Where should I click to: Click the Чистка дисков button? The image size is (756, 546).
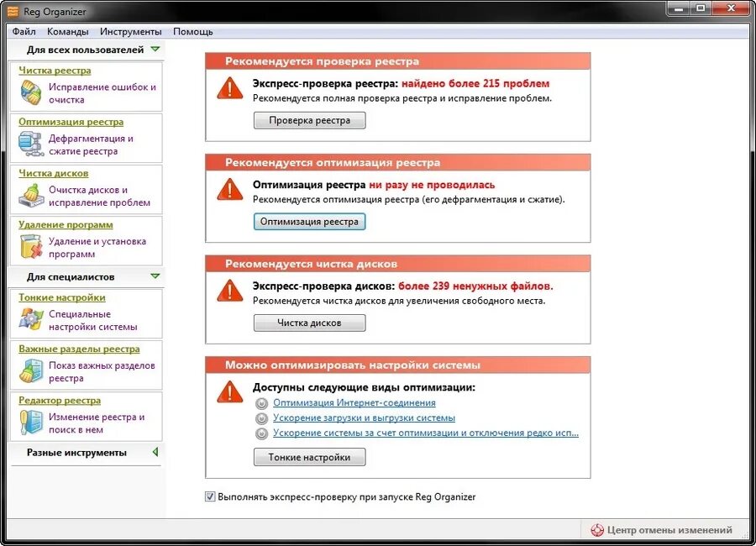click(309, 323)
